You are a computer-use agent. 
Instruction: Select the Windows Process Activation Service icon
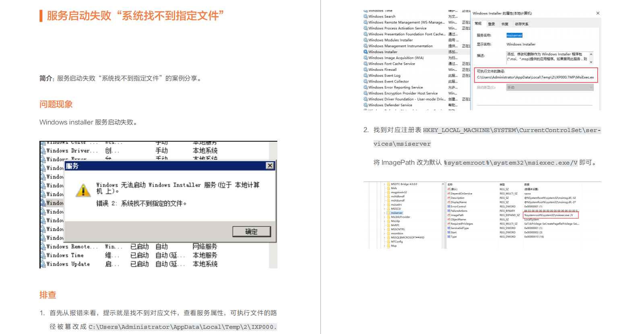365,28
